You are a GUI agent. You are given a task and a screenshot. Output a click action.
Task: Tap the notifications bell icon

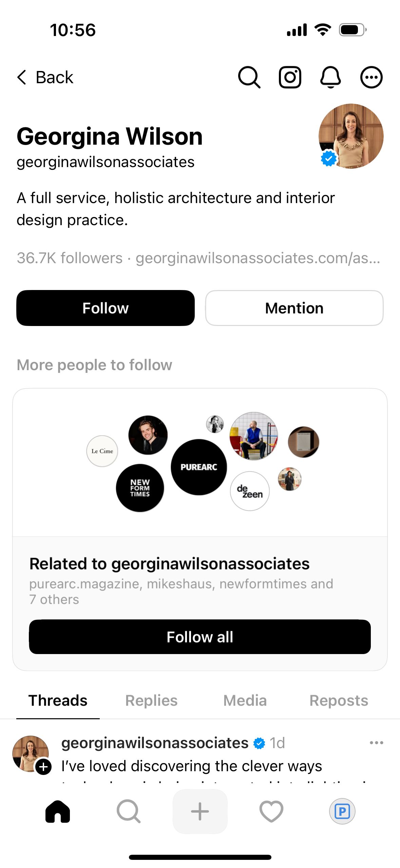click(x=330, y=77)
